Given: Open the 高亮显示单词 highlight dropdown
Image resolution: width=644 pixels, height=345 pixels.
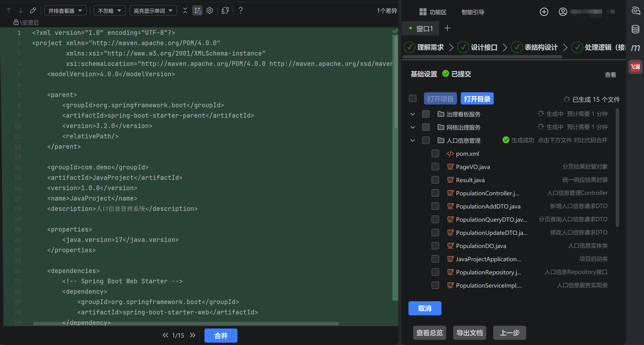Looking at the screenshot, I should click(153, 11).
